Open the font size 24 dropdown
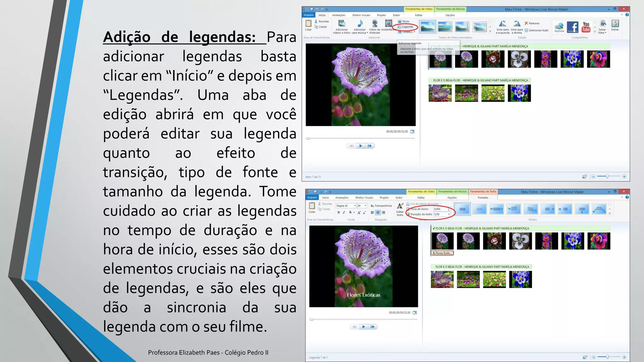The image size is (644, 362). click(x=365, y=206)
